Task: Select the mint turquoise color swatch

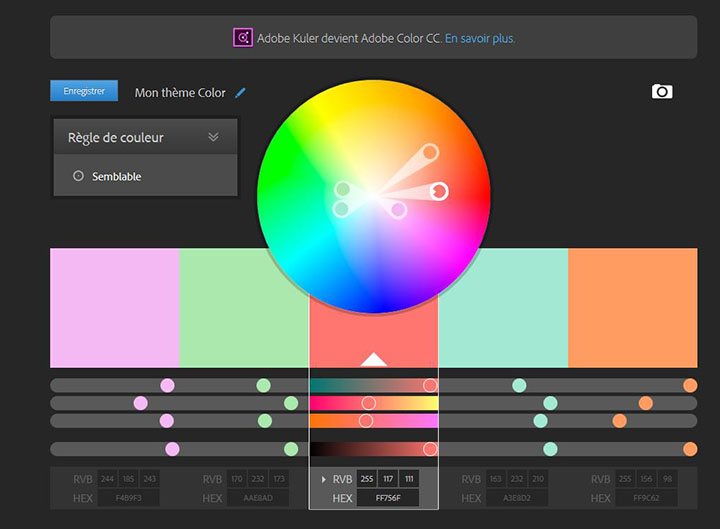Action: 503,308
